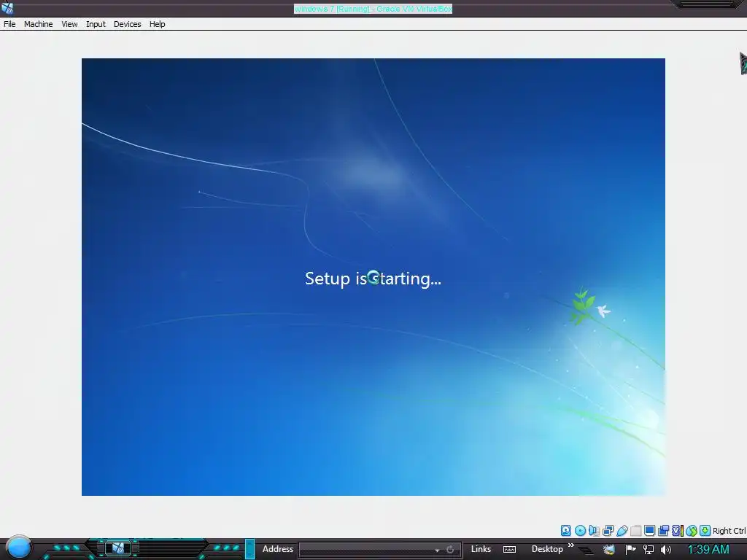Click the 1:39 AM clock

coord(708,550)
